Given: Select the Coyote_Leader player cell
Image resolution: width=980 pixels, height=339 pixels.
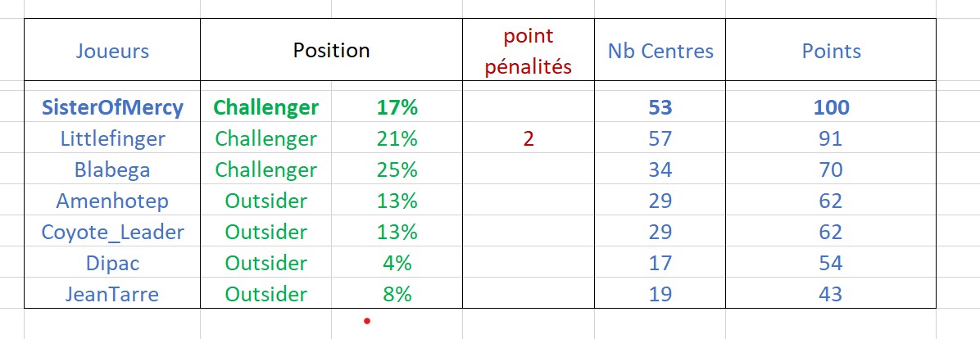Looking at the screenshot, I should pyautogui.click(x=112, y=233).
